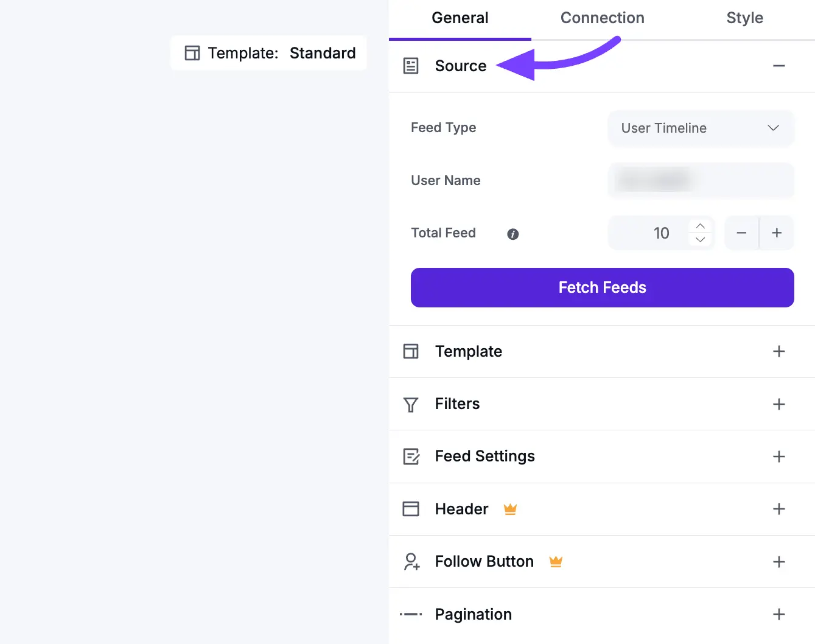Click the Follow Button user-plus icon

pos(411,562)
